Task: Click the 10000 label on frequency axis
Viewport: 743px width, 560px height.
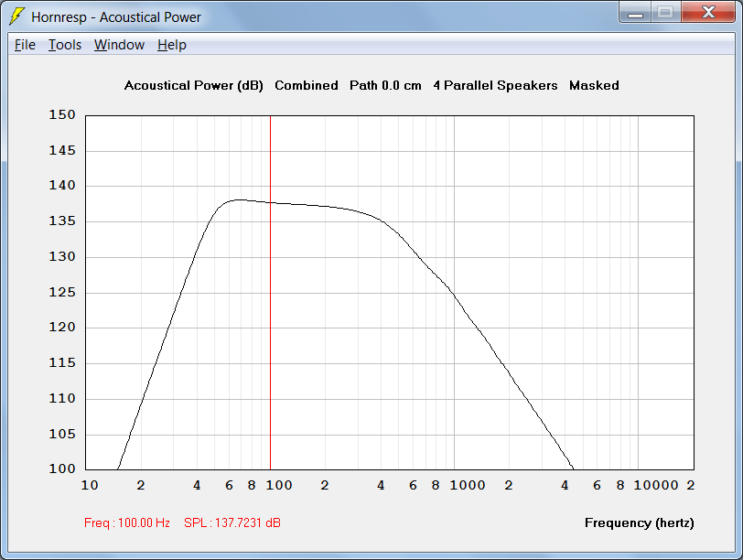Action: [x=656, y=485]
